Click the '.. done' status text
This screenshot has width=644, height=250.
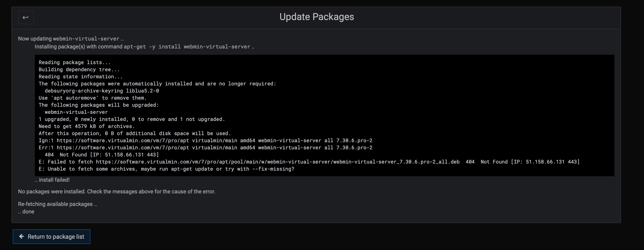26,212
